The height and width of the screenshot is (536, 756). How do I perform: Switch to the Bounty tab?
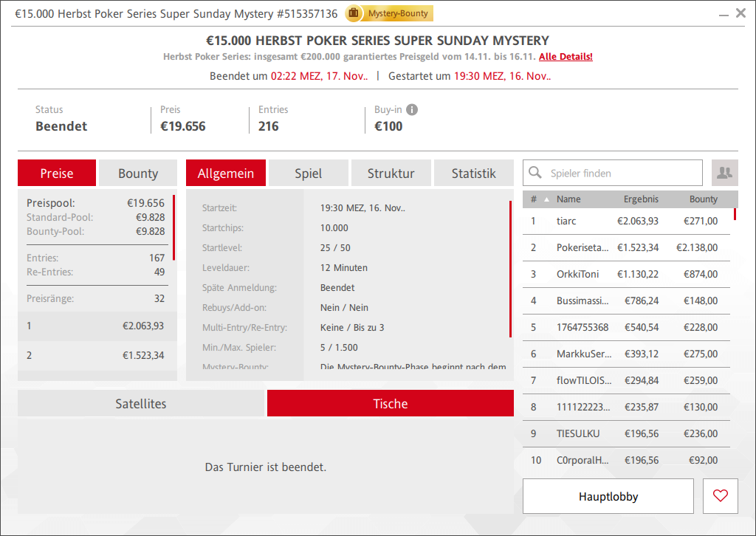pos(138,173)
